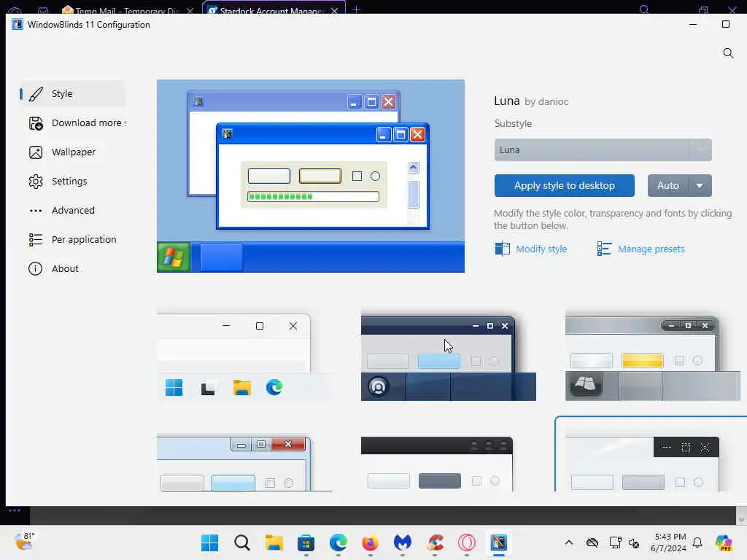The width and height of the screenshot is (747, 560).
Task: Select the large Luna style preview image
Action: pos(311,176)
